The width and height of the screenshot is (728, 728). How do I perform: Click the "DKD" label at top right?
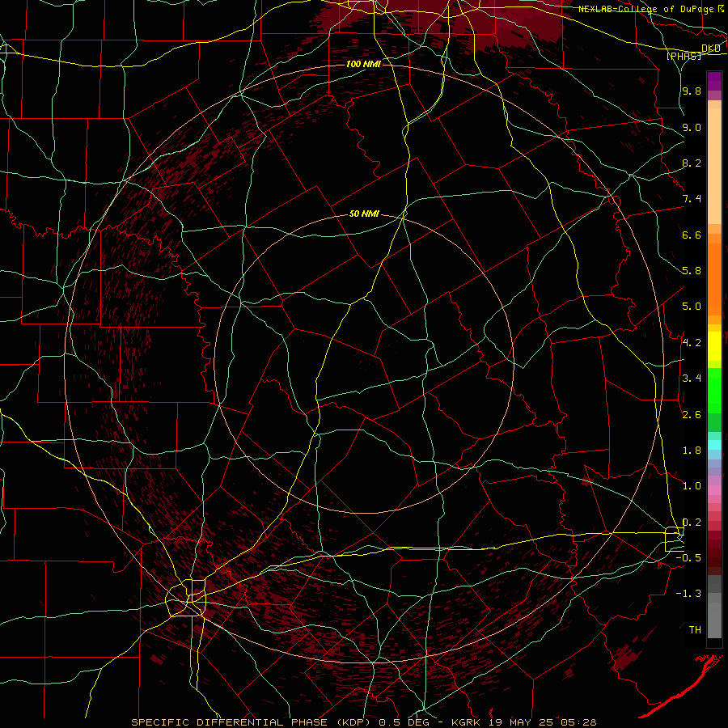(711, 49)
